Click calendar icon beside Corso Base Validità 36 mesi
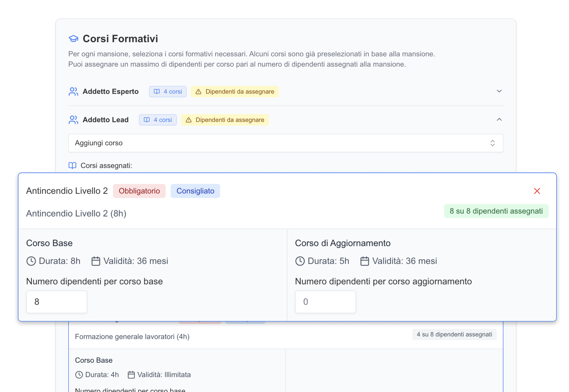 (x=96, y=261)
